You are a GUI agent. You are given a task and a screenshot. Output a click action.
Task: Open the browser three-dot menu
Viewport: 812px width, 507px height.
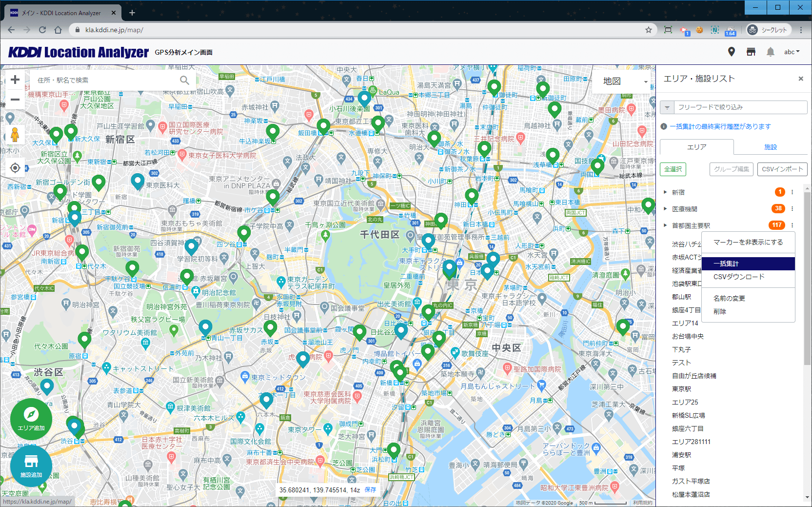[801, 30]
